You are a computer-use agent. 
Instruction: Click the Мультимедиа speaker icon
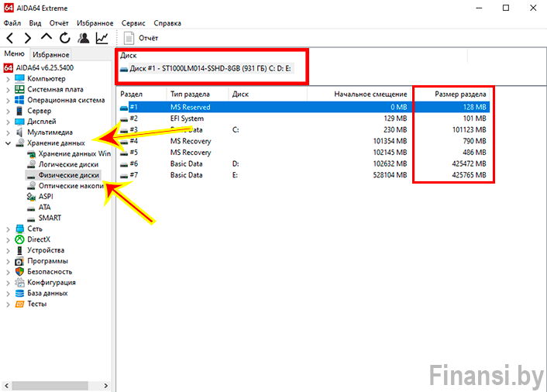[19, 132]
